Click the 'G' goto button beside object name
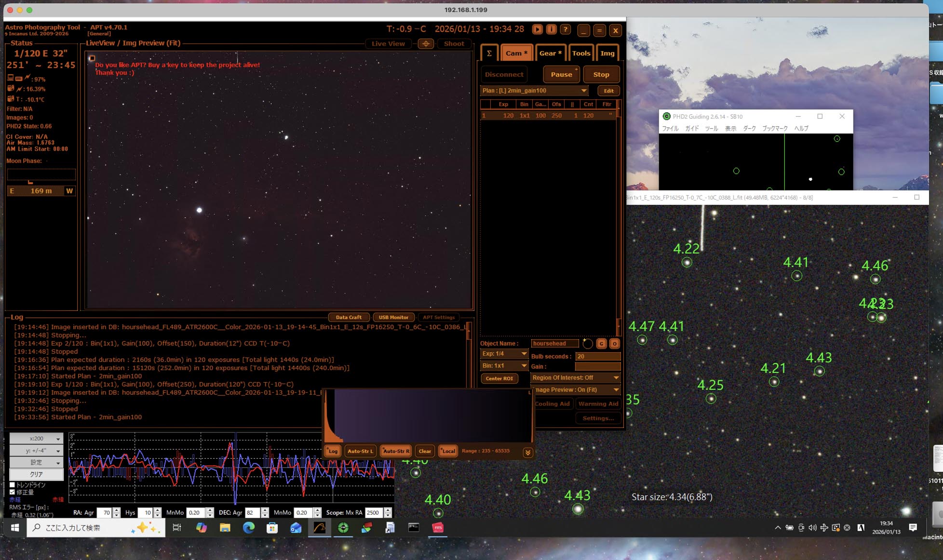The image size is (943, 560). tap(601, 344)
